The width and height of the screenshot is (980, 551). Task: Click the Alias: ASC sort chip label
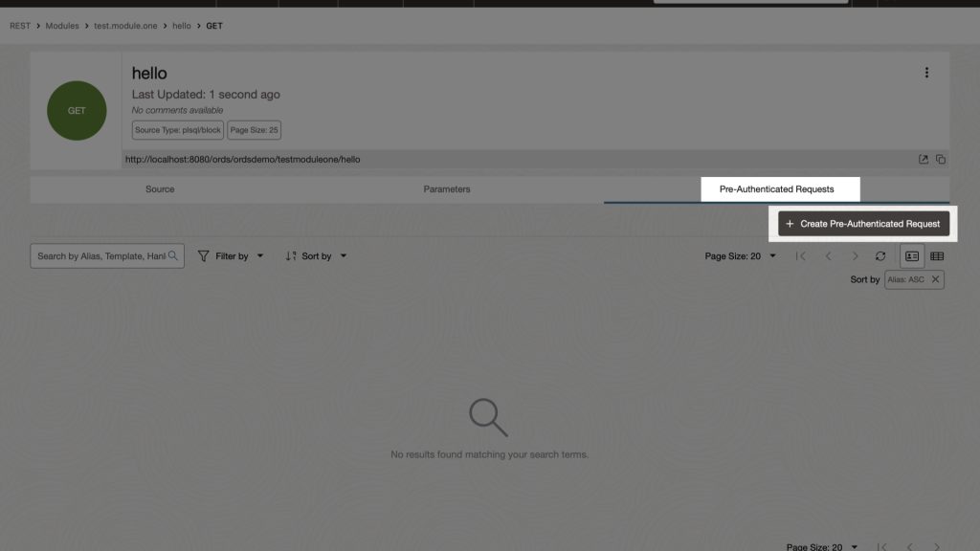coord(905,279)
